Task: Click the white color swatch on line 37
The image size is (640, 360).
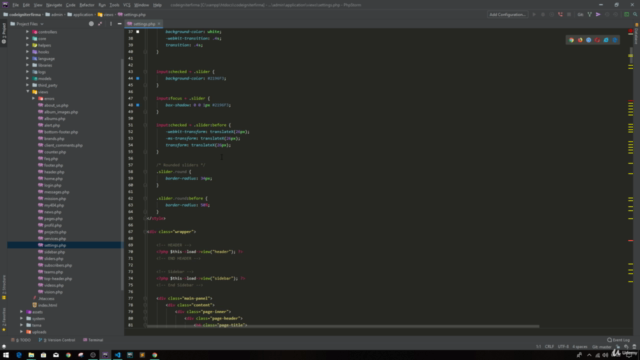Action: click(138, 31)
